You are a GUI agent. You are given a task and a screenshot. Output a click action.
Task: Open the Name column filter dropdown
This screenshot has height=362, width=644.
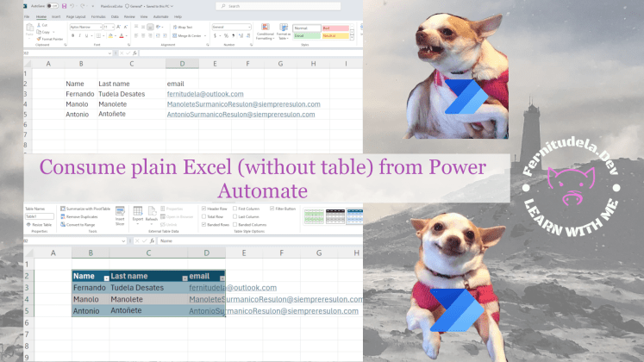[x=106, y=278]
